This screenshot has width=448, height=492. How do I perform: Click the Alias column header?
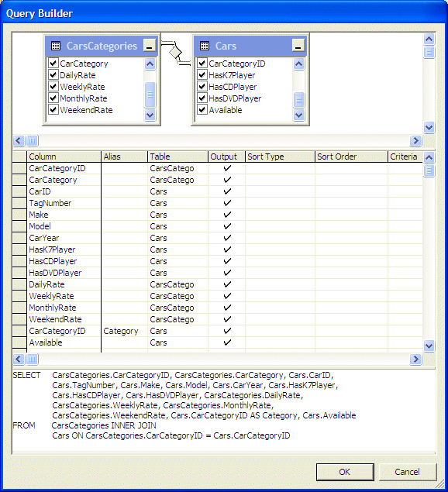(124, 157)
